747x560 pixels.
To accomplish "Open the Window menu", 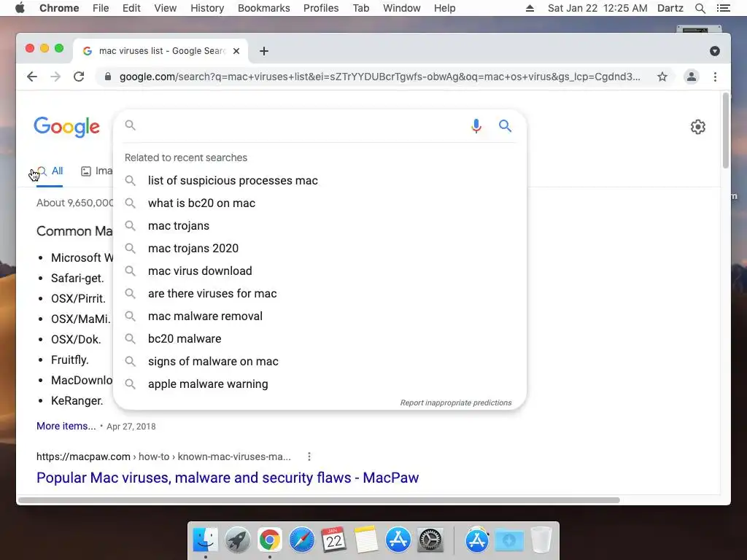I will point(402,8).
